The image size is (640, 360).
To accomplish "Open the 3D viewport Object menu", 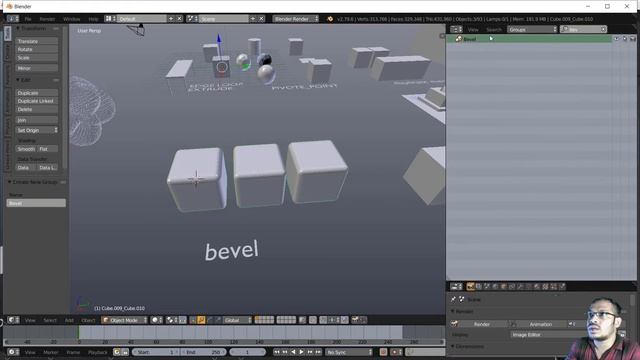I will click(88, 320).
